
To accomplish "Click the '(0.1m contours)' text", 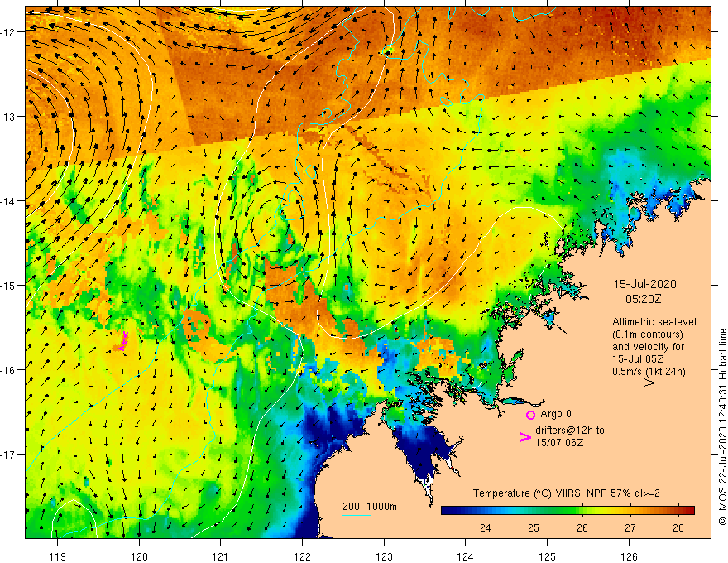I will pos(648,334).
